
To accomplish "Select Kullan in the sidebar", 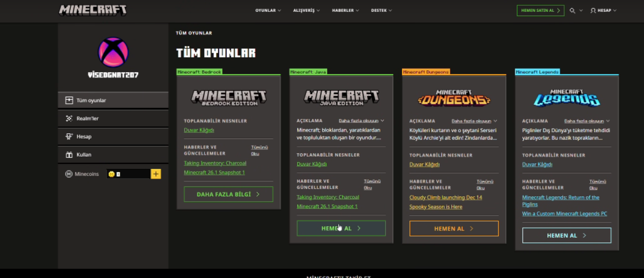I will tap(113, 155).
